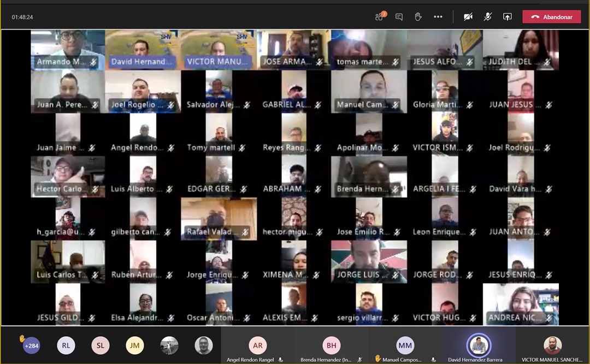Select ANDREA NIC's video tile
The image size is (590, 364).
pyautogui.click(x=521, y=304)
